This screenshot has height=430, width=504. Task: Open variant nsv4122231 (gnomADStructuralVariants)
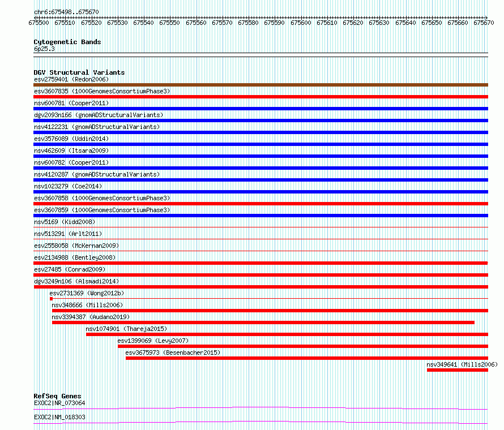[97, 127]
